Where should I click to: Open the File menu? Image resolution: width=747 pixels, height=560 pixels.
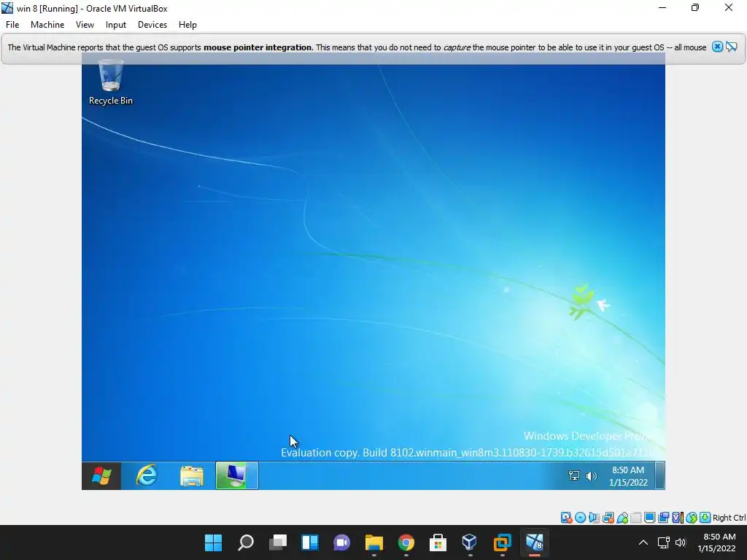(x=12, y=25)
